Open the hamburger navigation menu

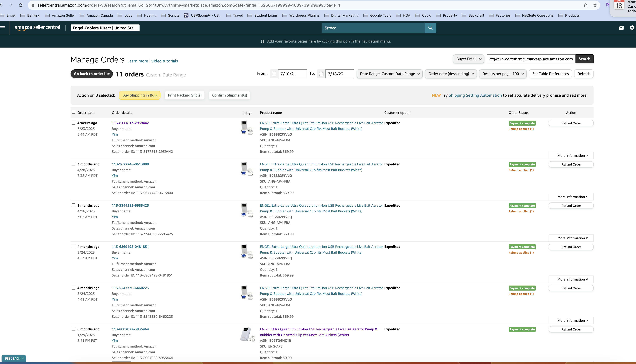pos(3,28)
